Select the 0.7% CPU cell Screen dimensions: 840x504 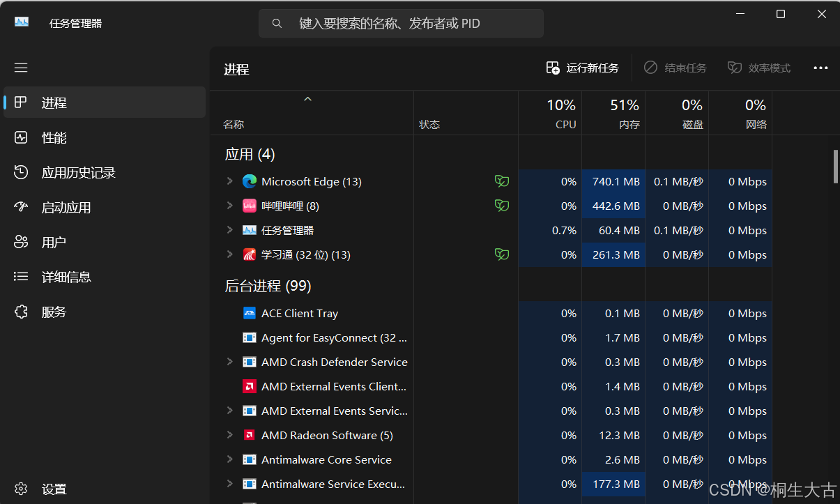[550, 230]
